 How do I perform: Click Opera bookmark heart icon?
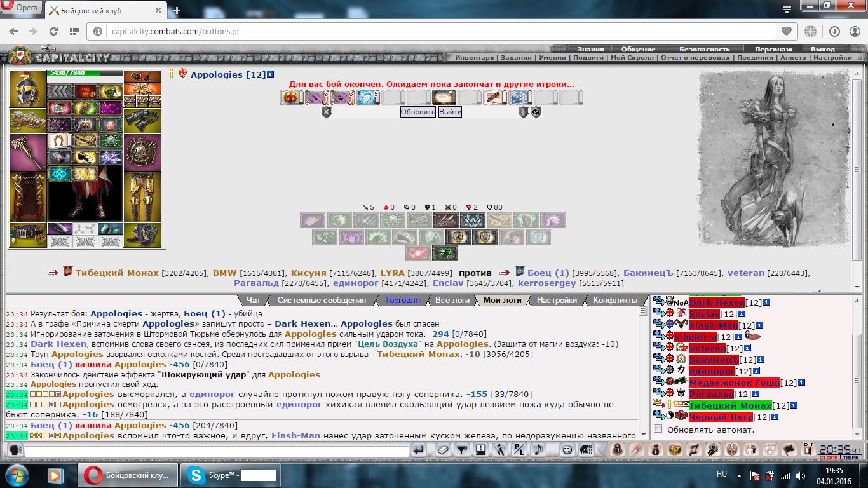pos(787,31)
